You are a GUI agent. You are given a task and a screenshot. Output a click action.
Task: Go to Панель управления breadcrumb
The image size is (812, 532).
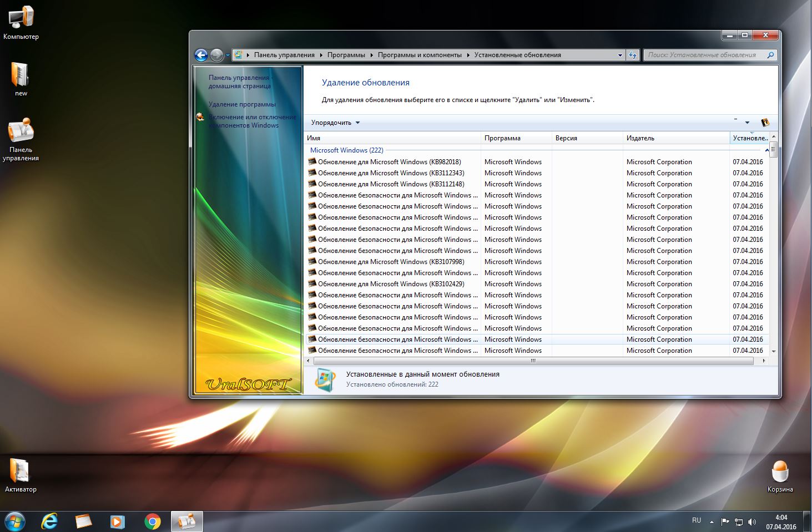pyautogui.click(x=284, y=55)
